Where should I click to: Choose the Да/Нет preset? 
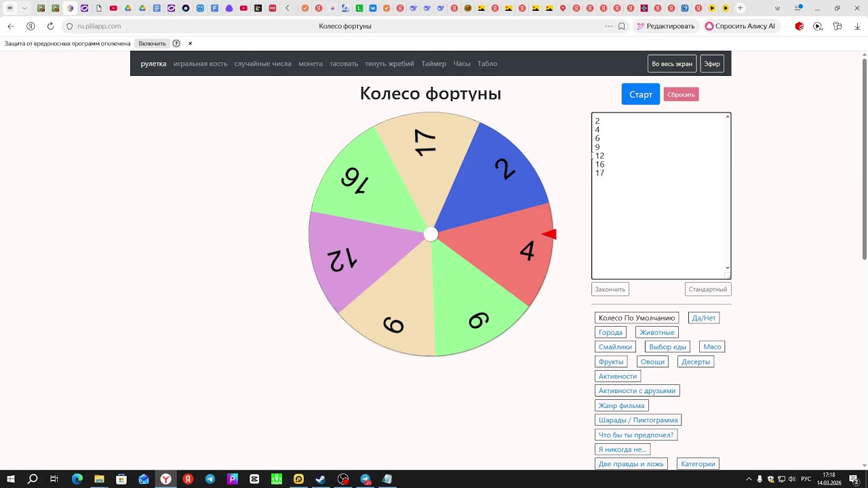pos(704,318)
